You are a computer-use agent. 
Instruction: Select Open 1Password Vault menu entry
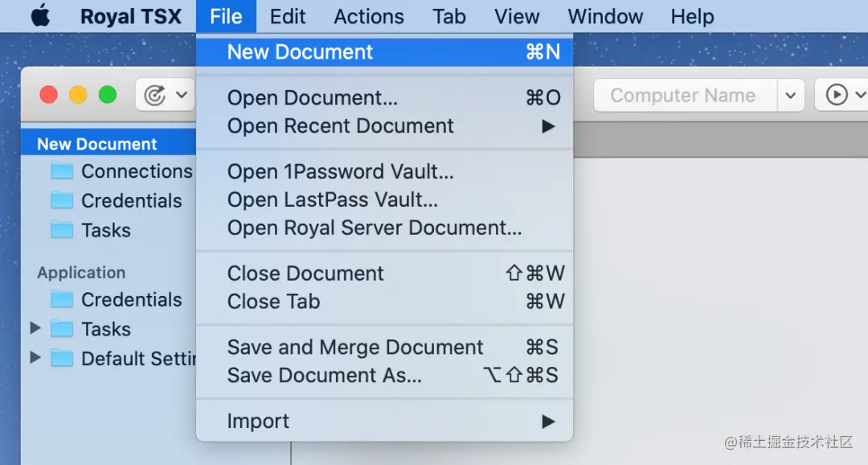(341, 171)
